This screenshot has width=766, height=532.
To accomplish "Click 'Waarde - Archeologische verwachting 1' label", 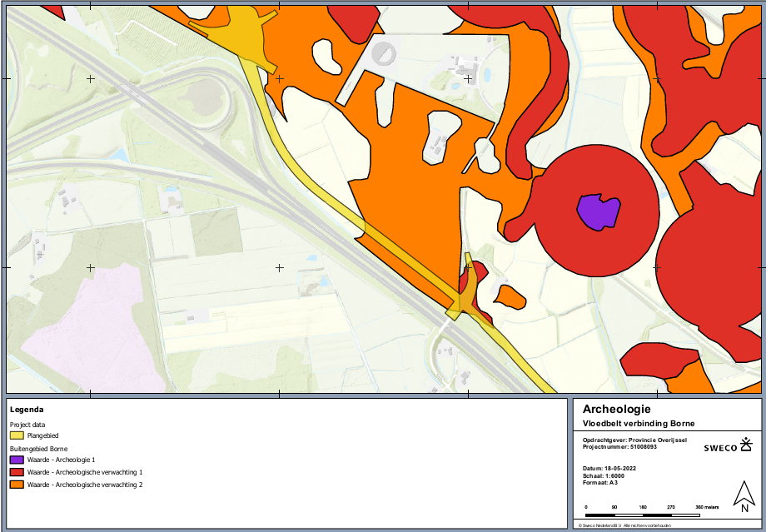I will pos(85,472).
